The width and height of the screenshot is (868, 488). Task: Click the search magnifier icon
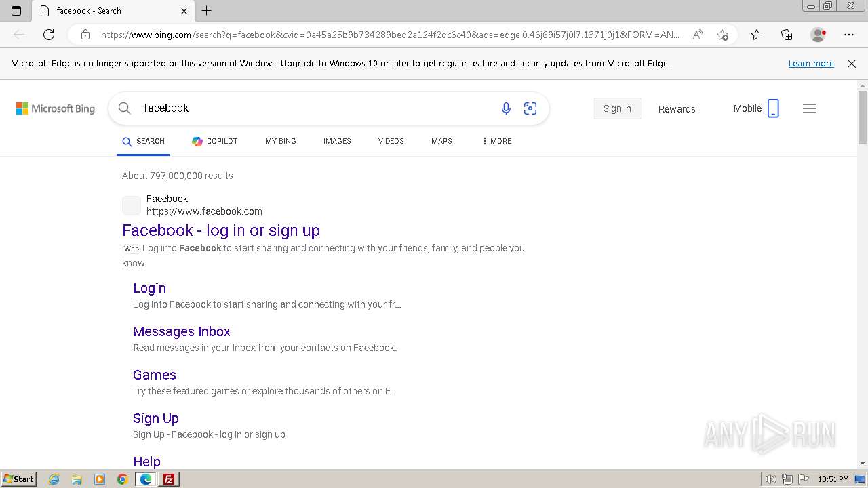pos(124,108)
